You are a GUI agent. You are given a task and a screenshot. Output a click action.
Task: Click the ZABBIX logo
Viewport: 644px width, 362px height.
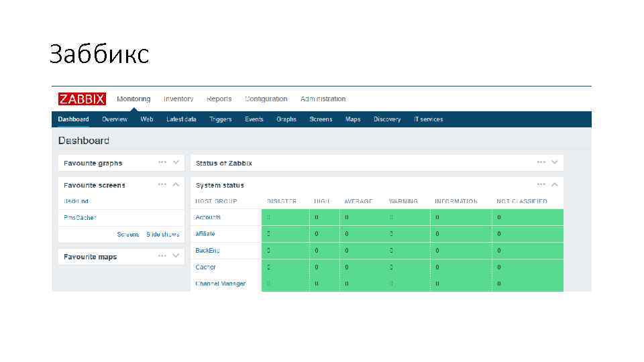pos(82,99)
